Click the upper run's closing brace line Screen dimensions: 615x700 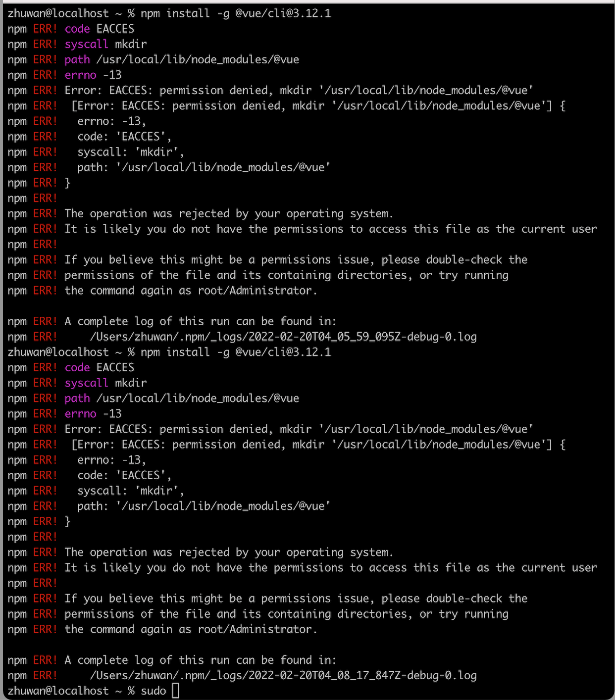click(68, 183)
